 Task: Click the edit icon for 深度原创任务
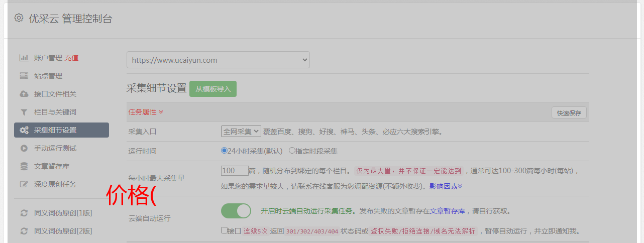24,184
